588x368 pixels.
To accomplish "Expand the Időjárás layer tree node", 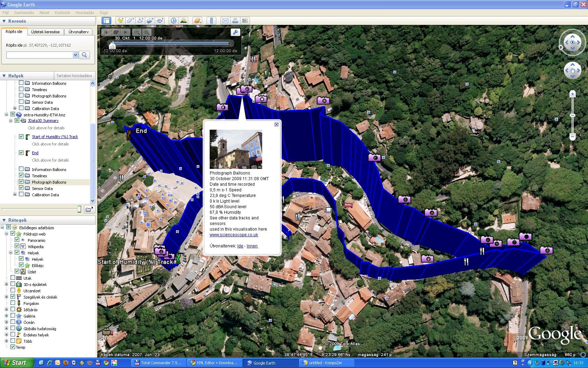I will click(6, 309).
